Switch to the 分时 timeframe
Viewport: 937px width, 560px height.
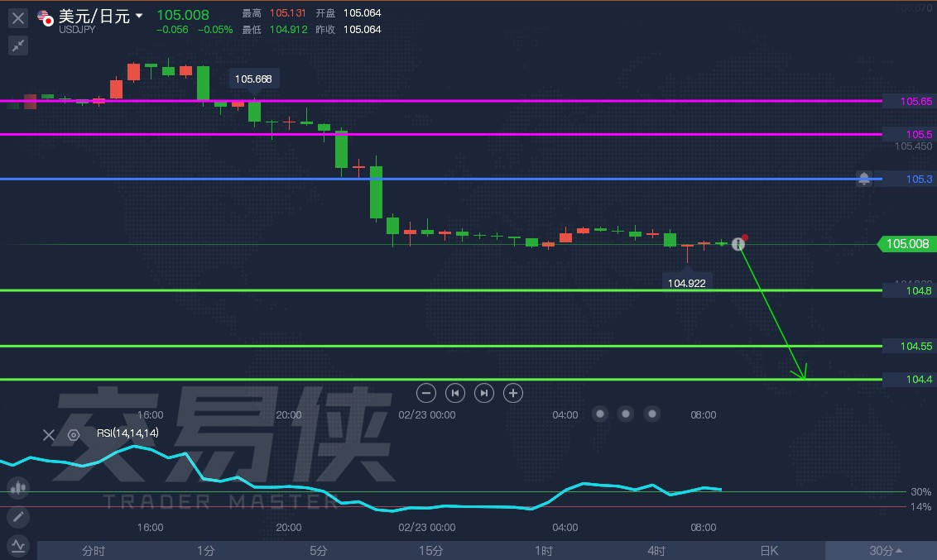pyautogui.click(x=94, y=550)
